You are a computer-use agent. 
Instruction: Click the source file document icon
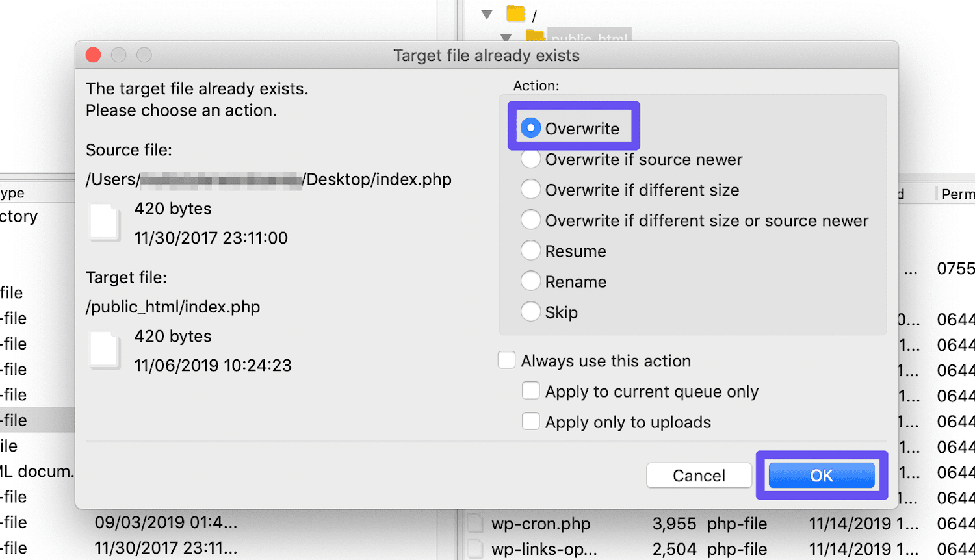105,223
